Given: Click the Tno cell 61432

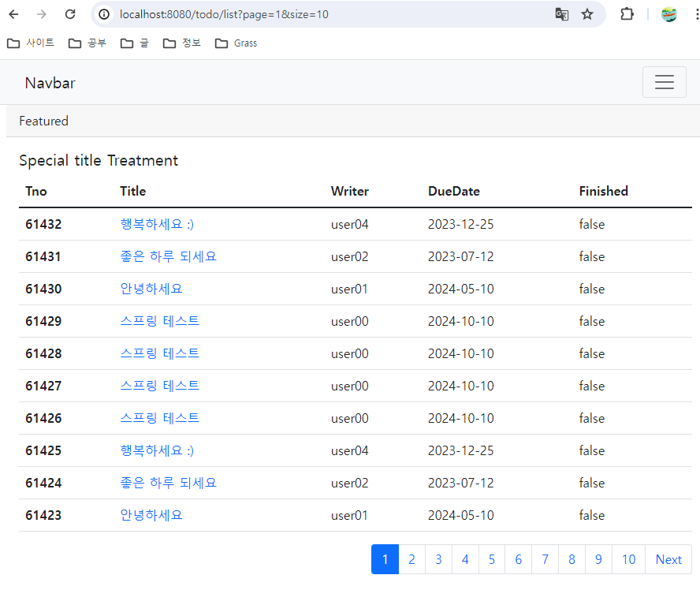Looking at the screenshot, I should pyautogui.click(x=43, y=224).
